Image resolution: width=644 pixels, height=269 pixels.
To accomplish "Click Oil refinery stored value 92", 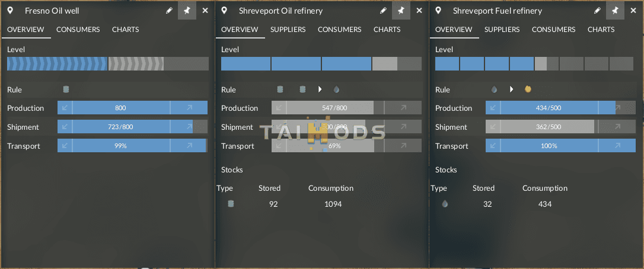I will coord(273,204).
